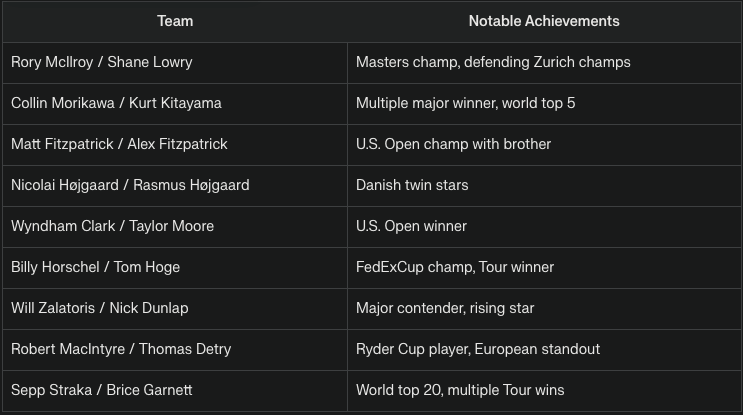The height and width of the screenshot is (415, 743).
Task: Select 'U.S. Open champ with brother' cell
Action: tap(544, 144)
